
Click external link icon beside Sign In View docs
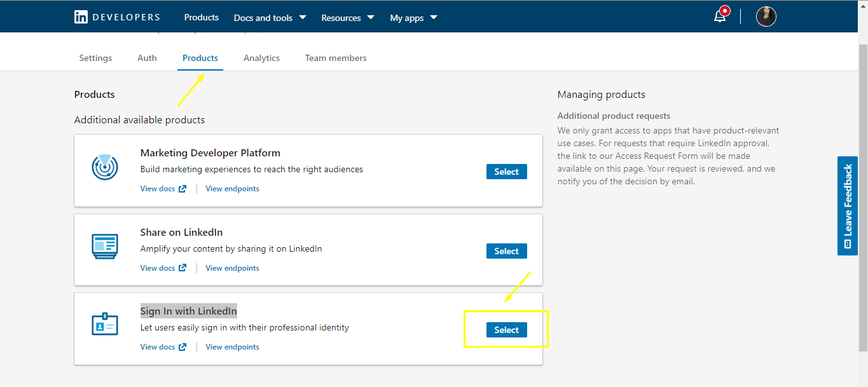click(x=183, y=347)
